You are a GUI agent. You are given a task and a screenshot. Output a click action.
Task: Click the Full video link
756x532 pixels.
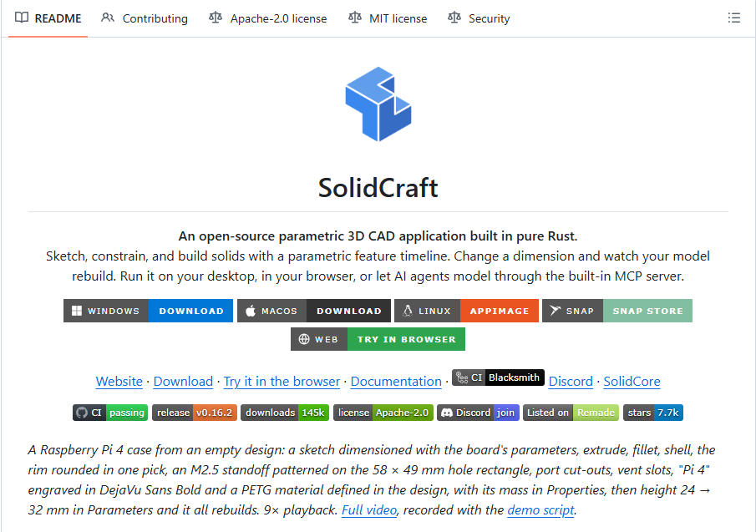coord(369,509)
